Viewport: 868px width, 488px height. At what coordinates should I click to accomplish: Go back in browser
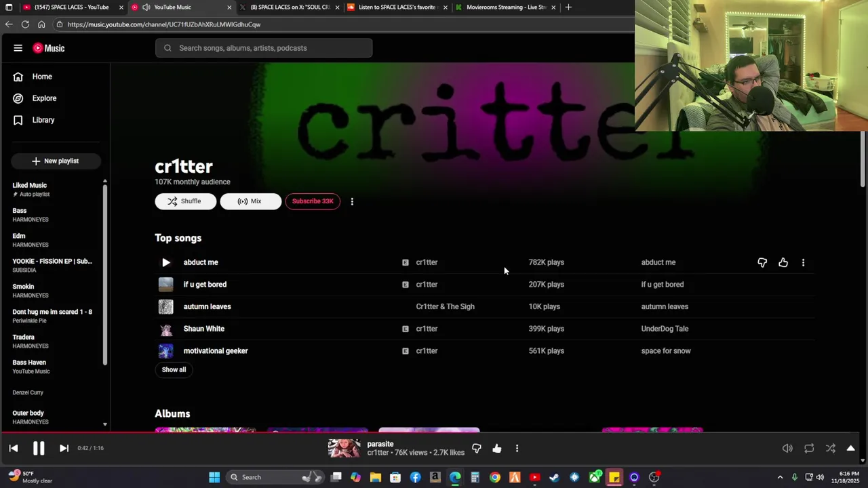[9, 24]
